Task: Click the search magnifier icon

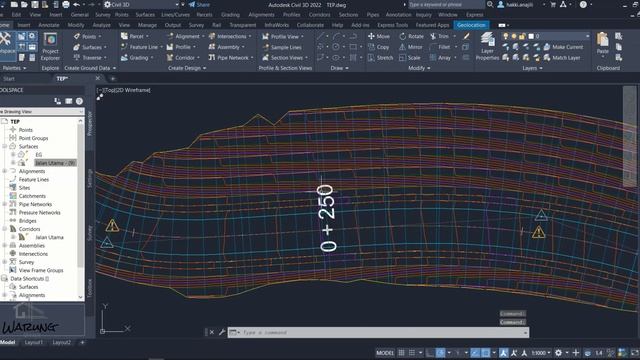Action: click(490, 4)
